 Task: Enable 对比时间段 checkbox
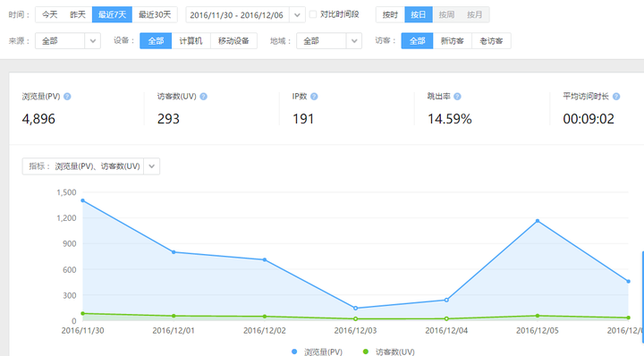point(313,14)
